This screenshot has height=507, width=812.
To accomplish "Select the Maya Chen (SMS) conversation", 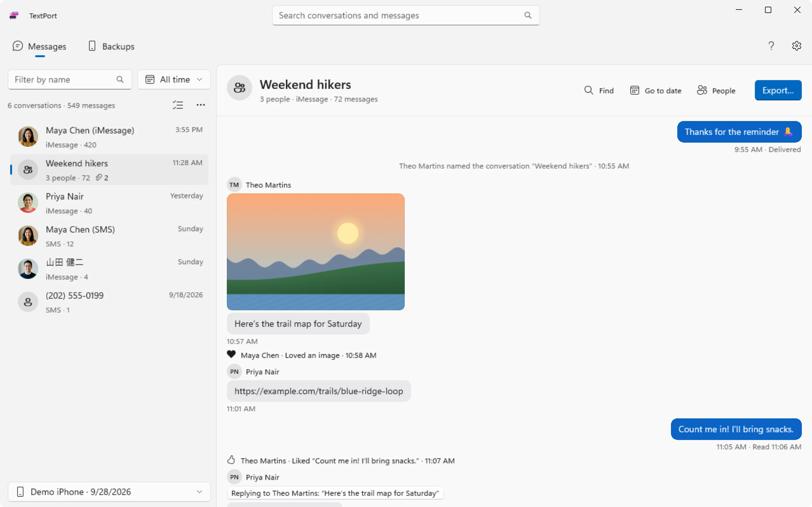I will coord(109,236).
